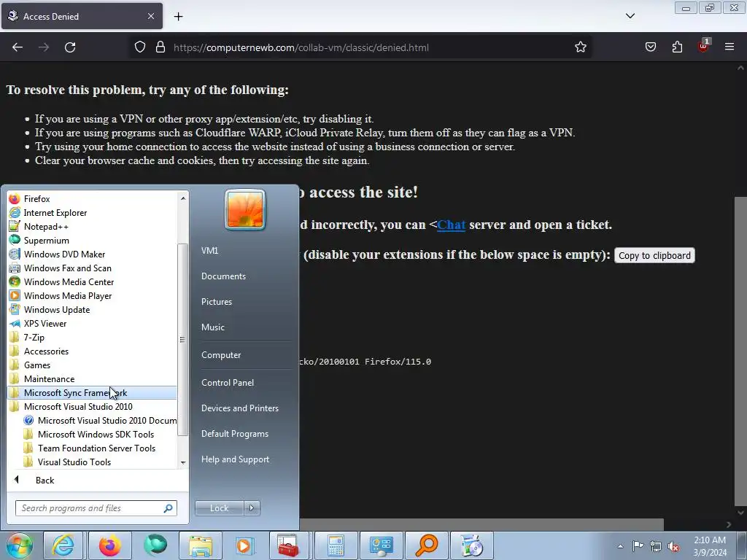Open the shutdown options arrow beside Lock

click(252, 507)
